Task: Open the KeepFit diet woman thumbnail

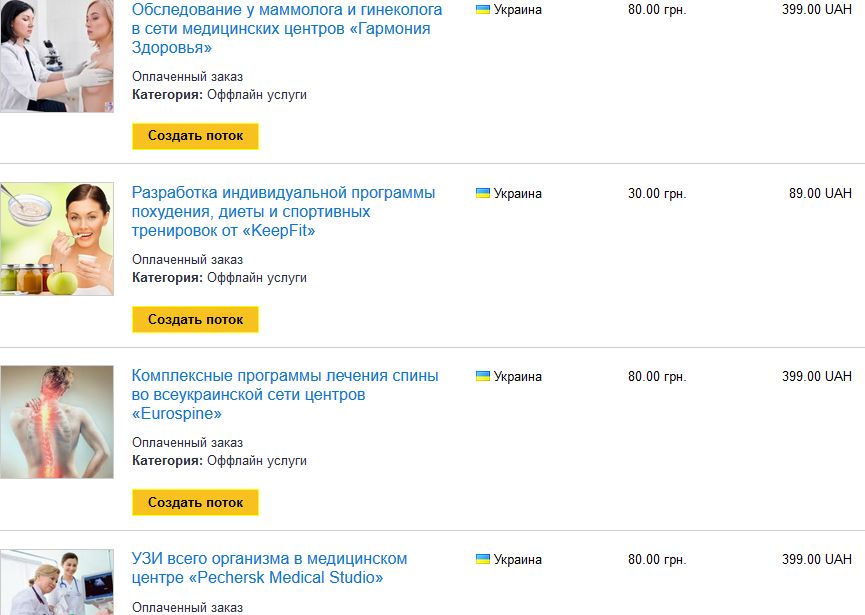Action: [x=57, y=239]
